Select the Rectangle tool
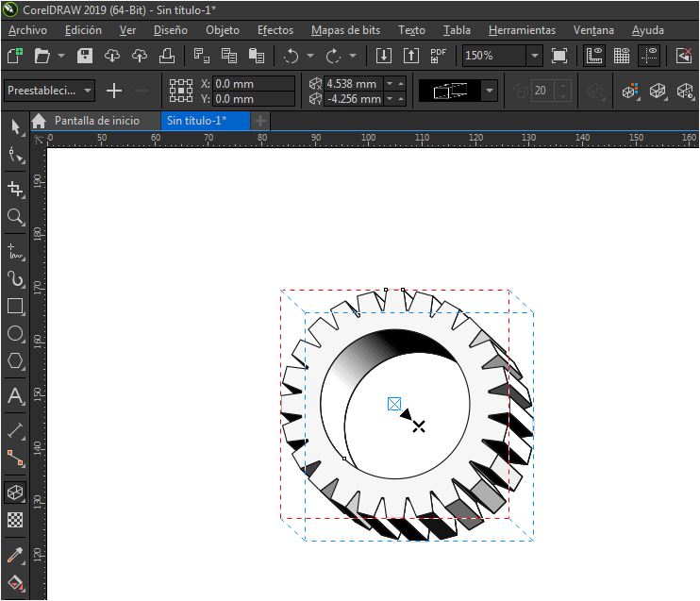Screen dimensions: 700x601 coord(16,307)
